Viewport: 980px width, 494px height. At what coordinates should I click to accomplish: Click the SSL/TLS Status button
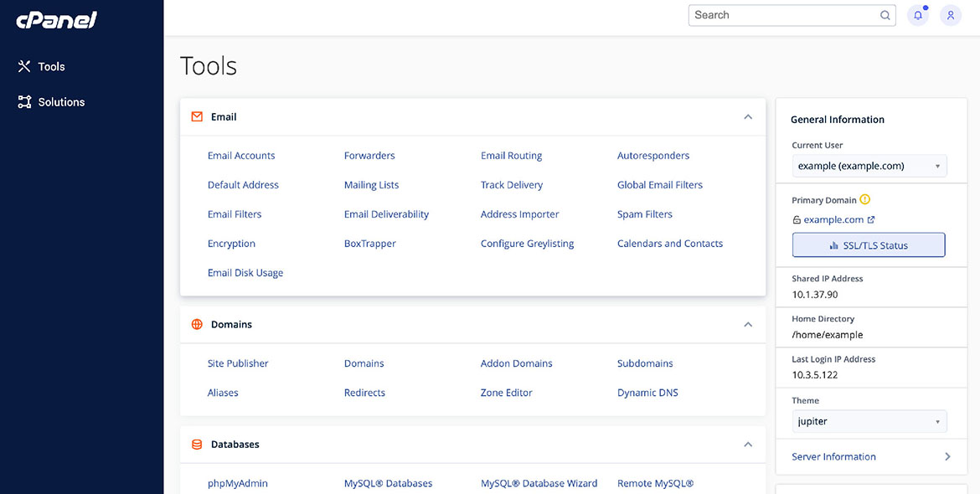869,245
